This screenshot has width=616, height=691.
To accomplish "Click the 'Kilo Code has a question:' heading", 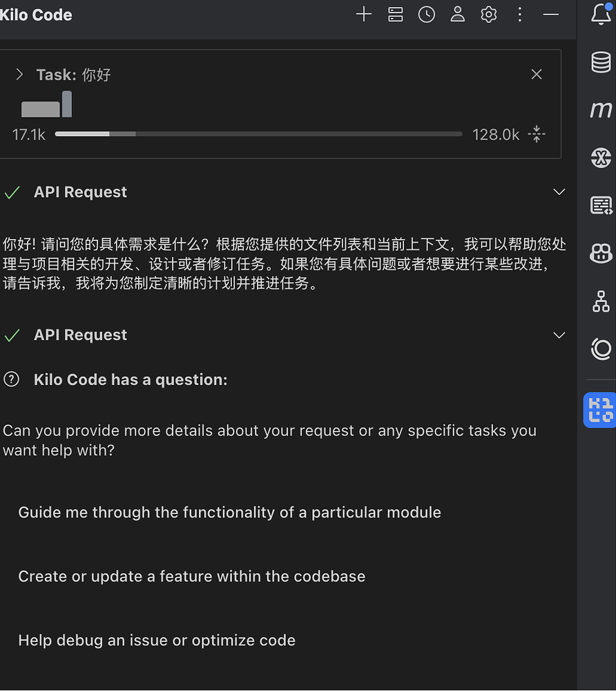I will pyautogui.click(x=131, y=379).
